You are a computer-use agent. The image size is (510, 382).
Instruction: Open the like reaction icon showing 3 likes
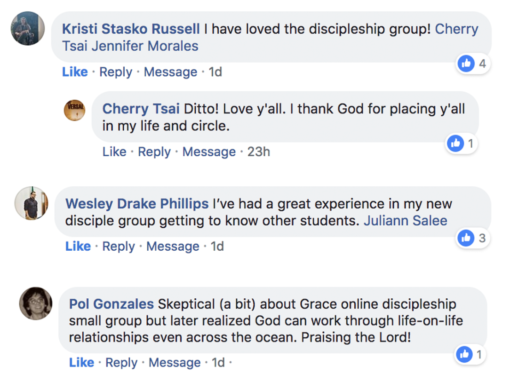coord(466,238)
